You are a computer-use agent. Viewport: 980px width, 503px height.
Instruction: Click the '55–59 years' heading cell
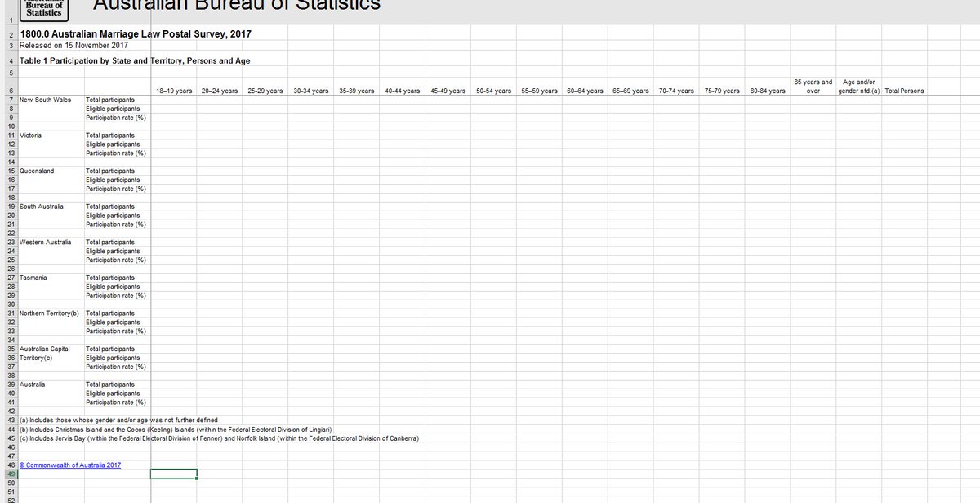pyautogui.click(x=540, y=91)
